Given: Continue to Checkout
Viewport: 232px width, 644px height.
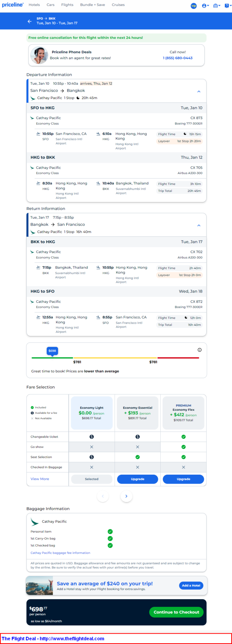Looking at the screenshot, I should (x=176, y=612).
